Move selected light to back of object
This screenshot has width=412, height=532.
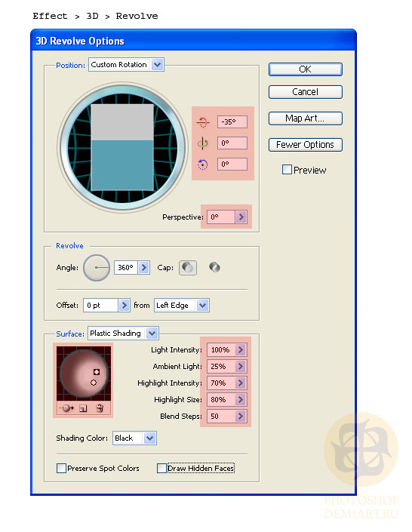pyautogui.click(x=66, y=407)
